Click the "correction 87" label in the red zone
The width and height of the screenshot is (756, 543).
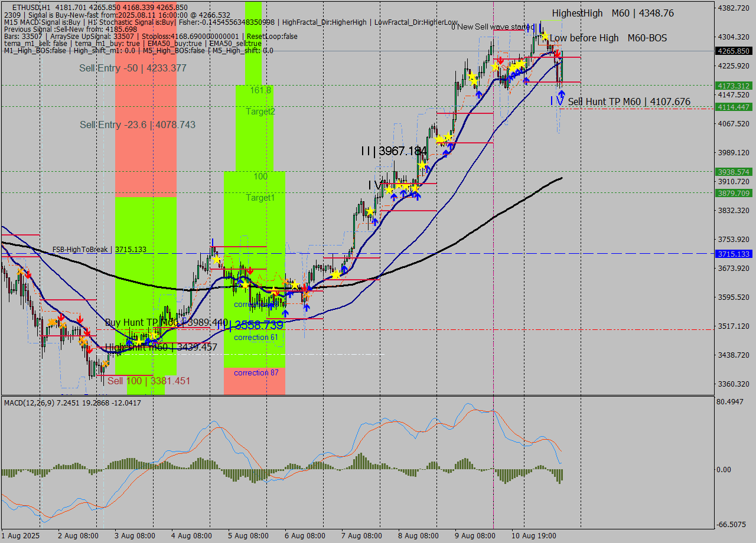[255, 372]
